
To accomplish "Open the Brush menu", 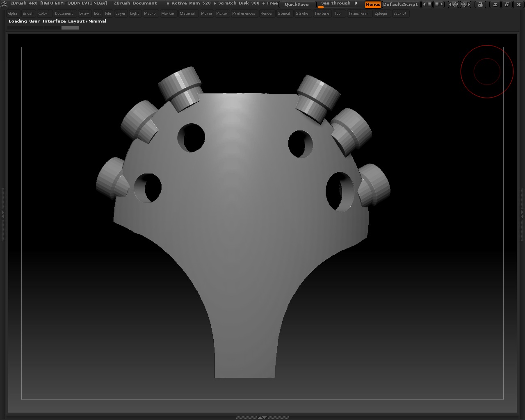I will tap(28, 14).
